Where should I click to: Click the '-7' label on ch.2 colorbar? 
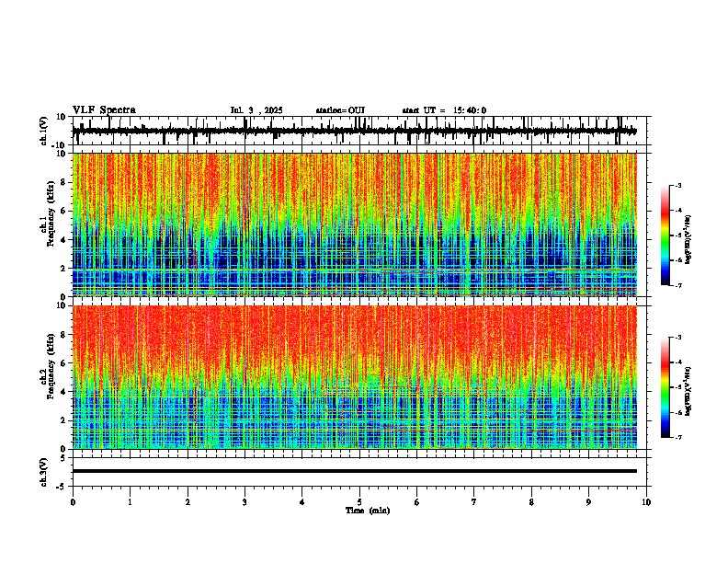pos(677,437)
